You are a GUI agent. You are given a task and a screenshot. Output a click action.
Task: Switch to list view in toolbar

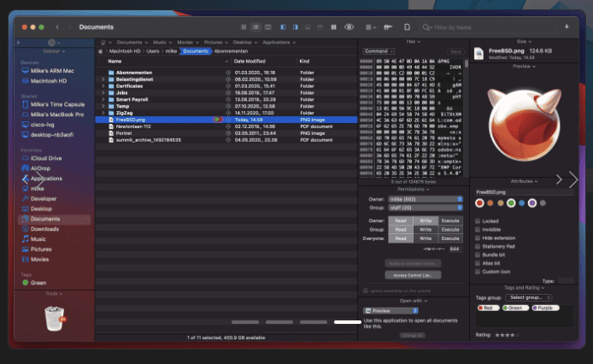click(255, 27)
